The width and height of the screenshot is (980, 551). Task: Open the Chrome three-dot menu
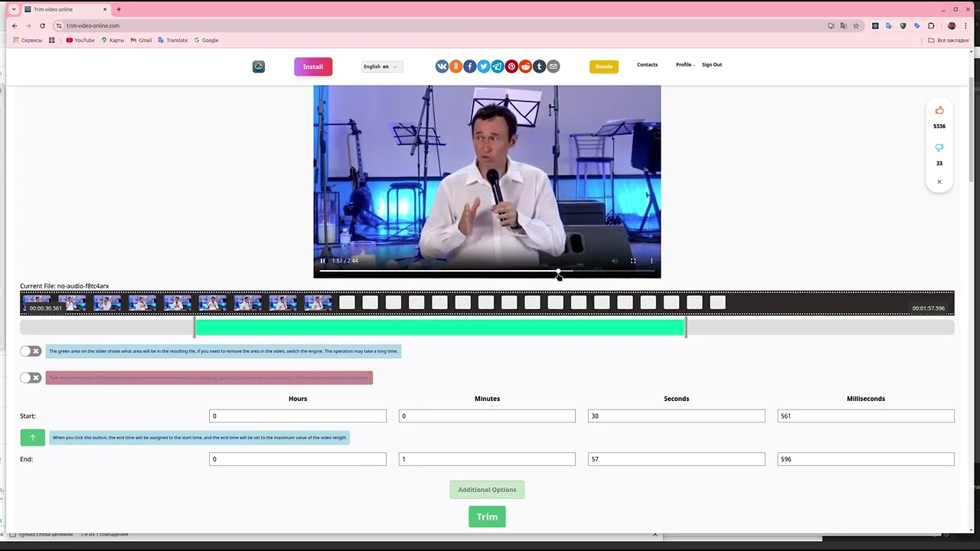pos(966,25)
